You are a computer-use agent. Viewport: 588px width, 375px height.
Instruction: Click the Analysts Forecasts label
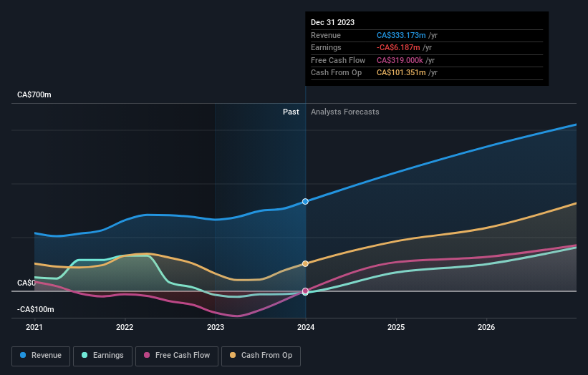345,112
